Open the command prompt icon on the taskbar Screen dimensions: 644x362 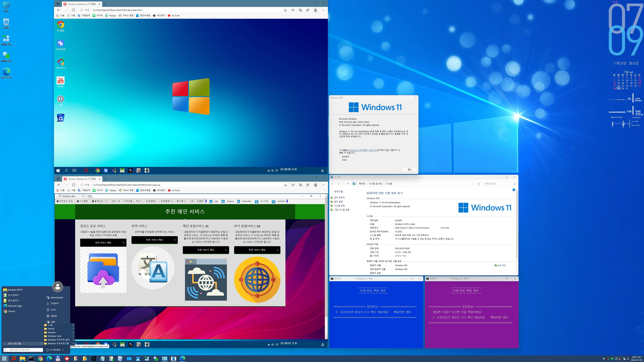31,359
